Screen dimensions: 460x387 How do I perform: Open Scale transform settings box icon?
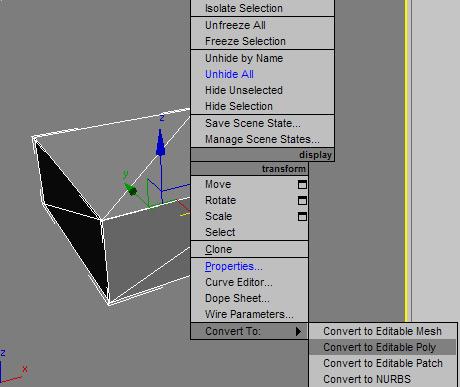[302, 216]
